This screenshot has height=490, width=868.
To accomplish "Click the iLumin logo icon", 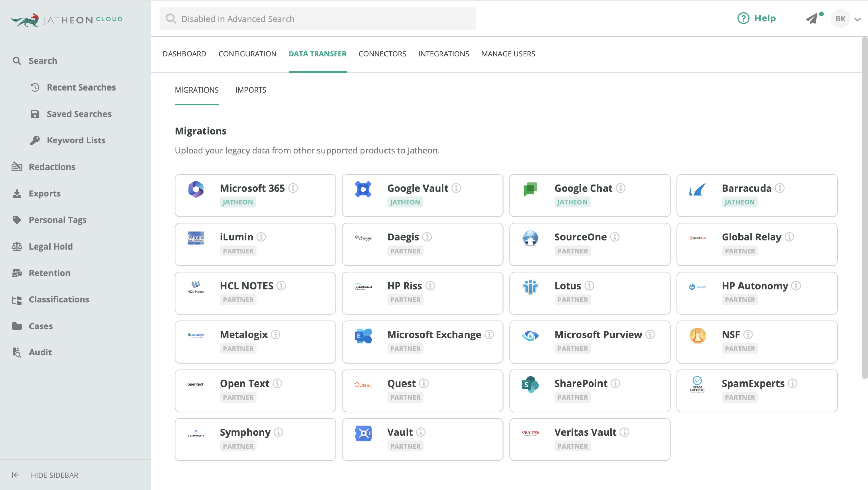I will coord(196,238).
